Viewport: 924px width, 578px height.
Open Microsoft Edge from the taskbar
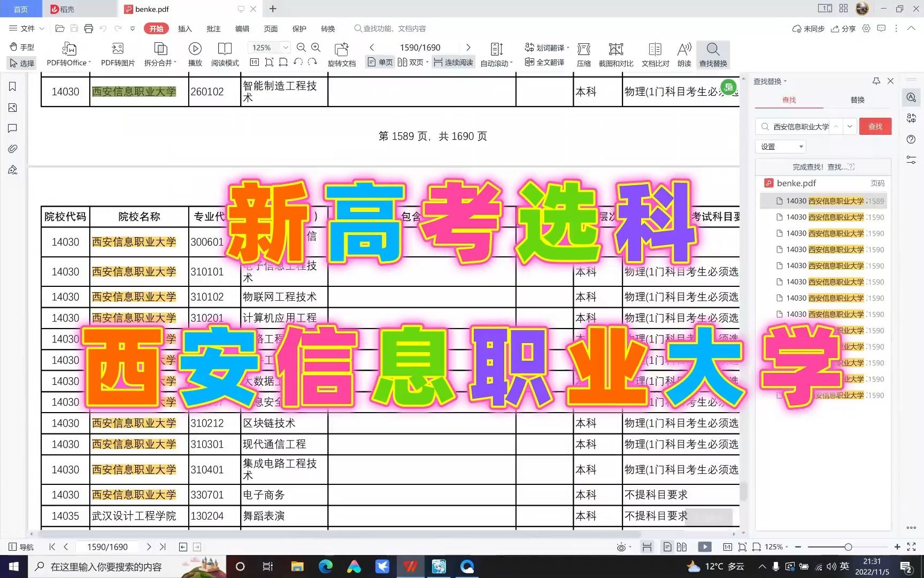(325, 566)
